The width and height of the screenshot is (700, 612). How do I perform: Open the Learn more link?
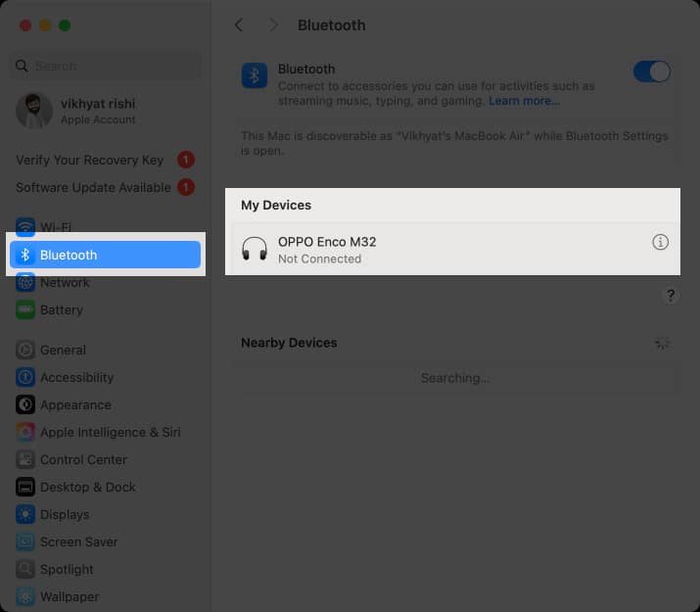point(524,101)
